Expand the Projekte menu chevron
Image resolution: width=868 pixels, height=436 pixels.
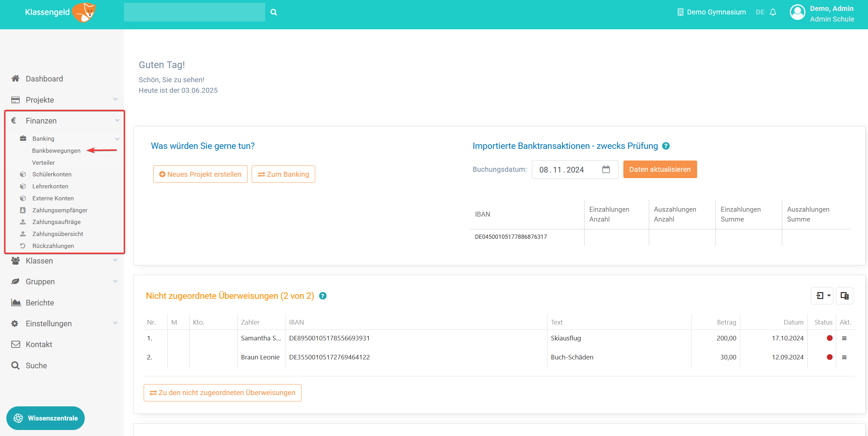point(115,99)
